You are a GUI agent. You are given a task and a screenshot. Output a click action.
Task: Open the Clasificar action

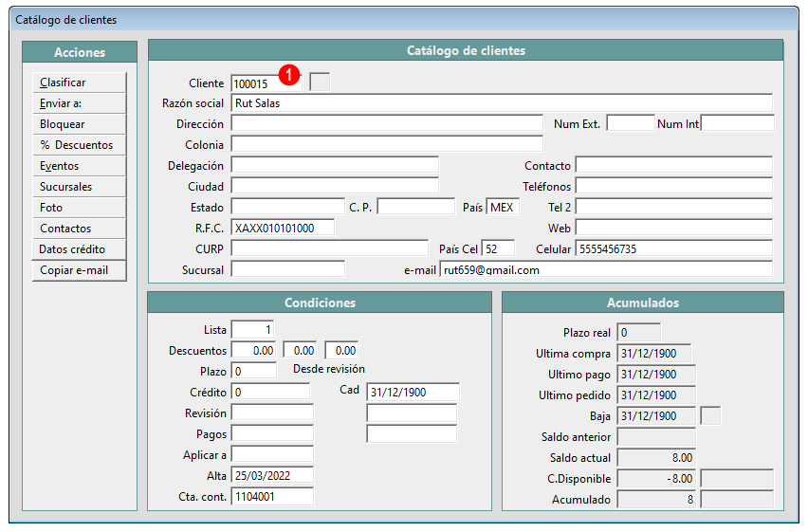point(80,83)
